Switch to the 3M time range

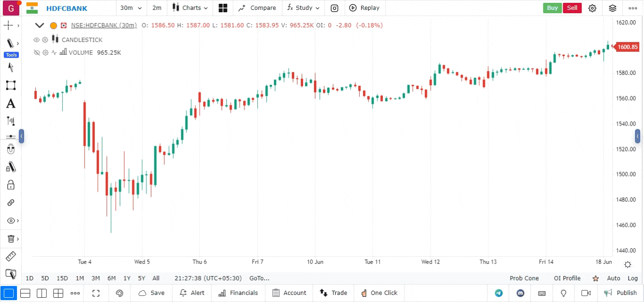tap(95, 278)
